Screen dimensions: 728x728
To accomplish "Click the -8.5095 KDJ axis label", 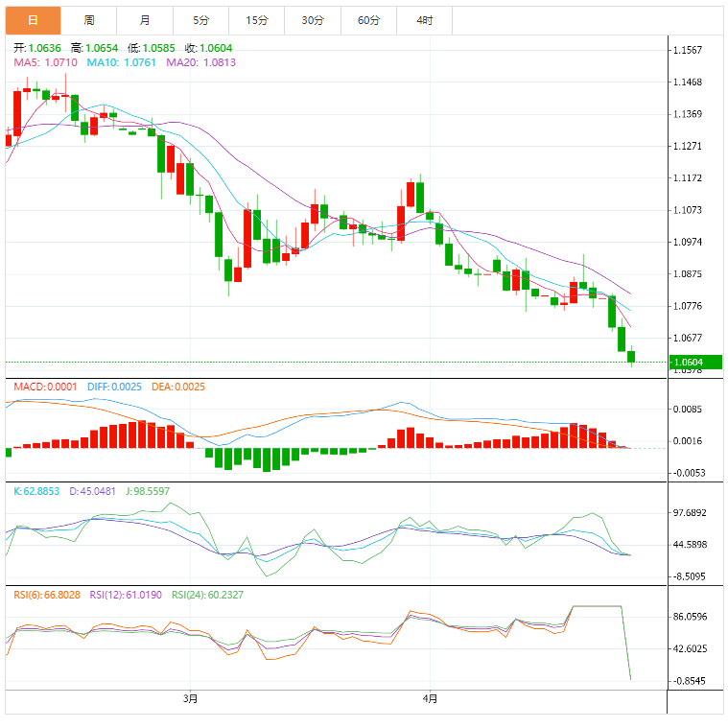I will pos(689,576).
